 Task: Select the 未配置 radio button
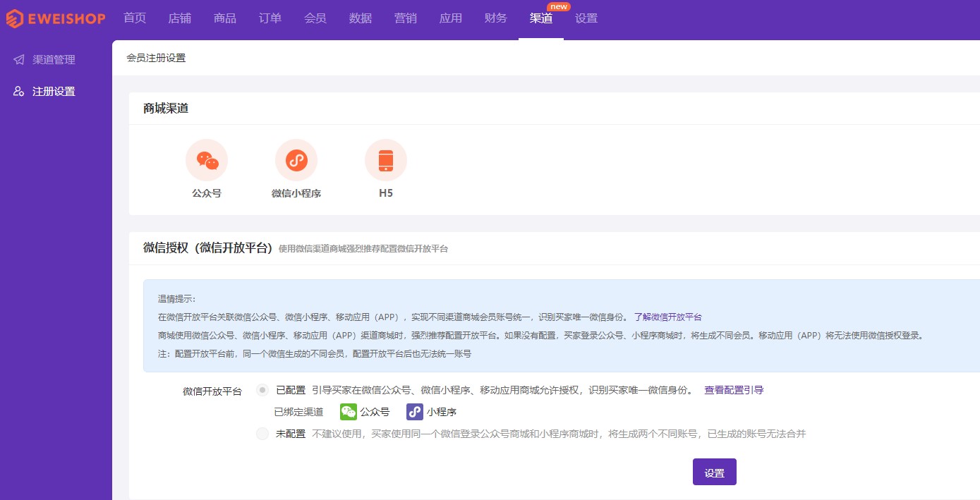click(262, 434)
